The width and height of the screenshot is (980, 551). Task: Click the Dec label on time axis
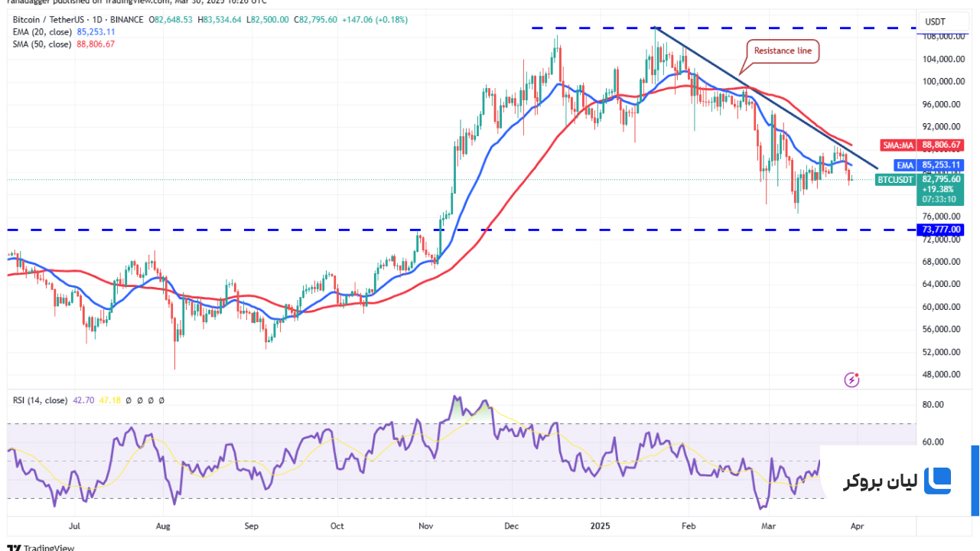pos(512,527)
